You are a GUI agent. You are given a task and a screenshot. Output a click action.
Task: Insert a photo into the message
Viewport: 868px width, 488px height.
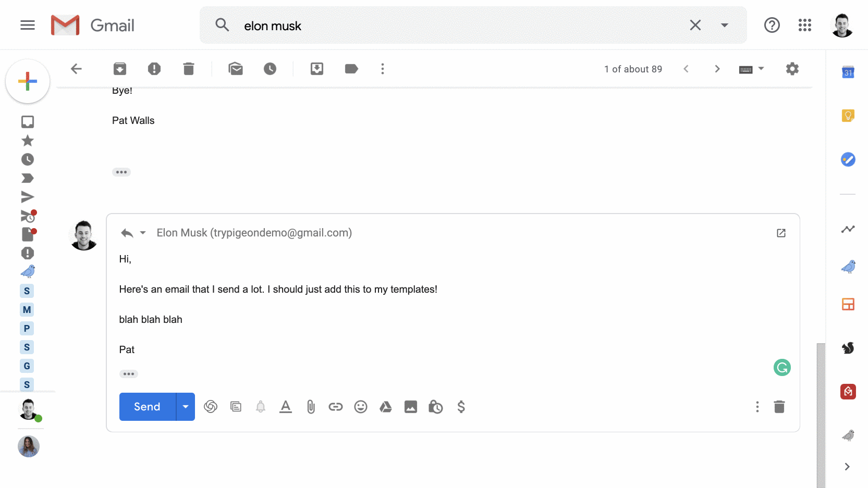(411, 407)
